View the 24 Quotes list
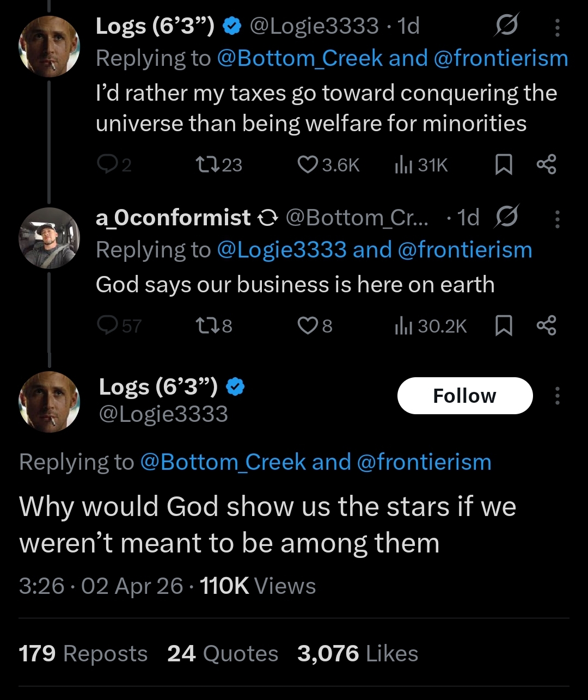The image size is (588, 700). [223, 653]
